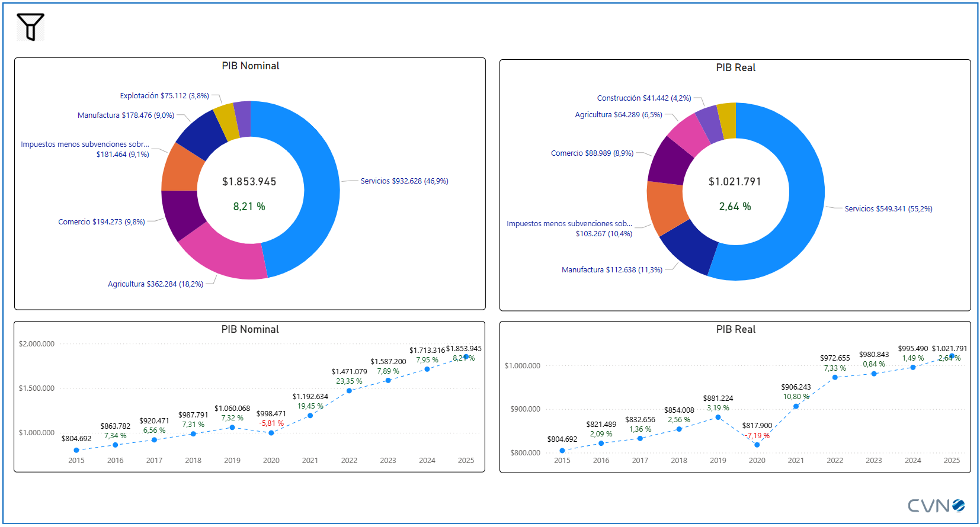This screenshot has width=980, height=527.
Task: Select orange Impuestos slice in PIB Nominal donut
Action: pyautogui.click(x=180, y=168)
